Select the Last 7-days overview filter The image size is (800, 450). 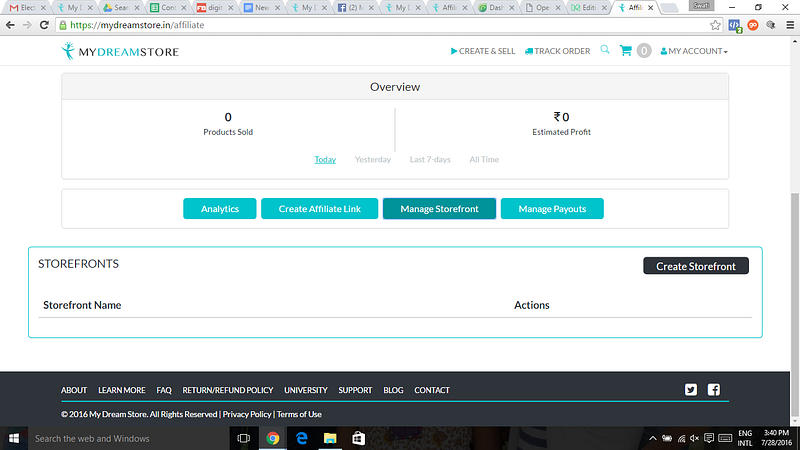pos(430,160)
